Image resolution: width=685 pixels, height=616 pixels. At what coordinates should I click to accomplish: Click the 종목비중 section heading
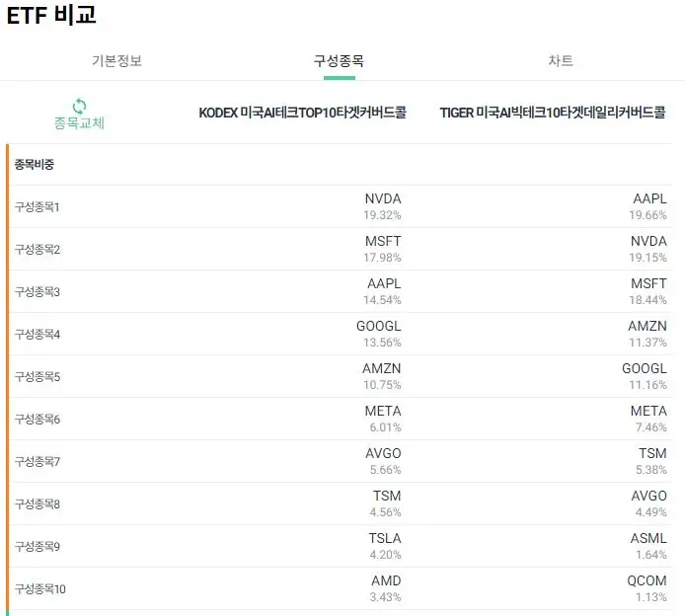pos(35,165)
